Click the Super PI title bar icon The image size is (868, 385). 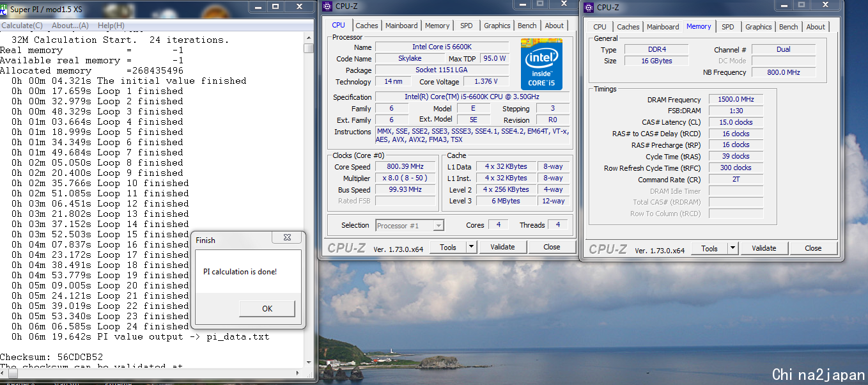tap(4, 10)
